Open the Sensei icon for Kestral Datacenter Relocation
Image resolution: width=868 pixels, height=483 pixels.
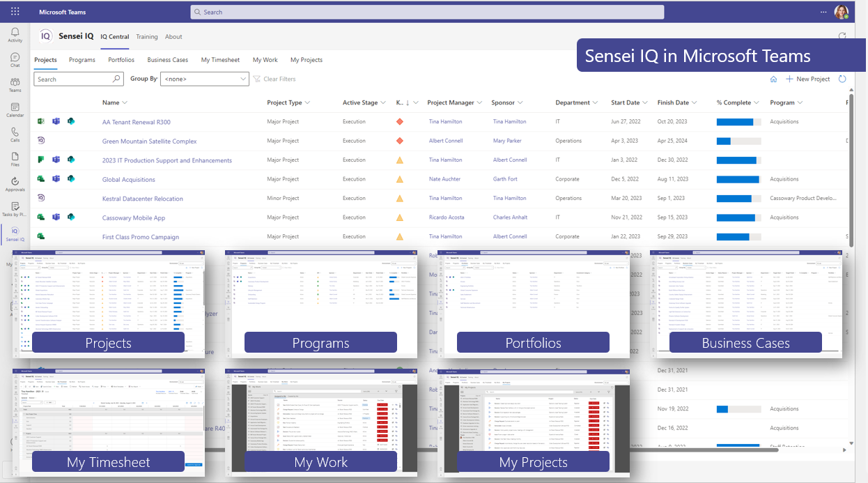pos(41,198)
